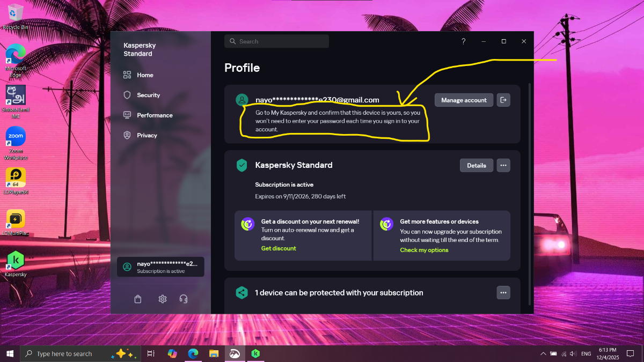Click the Get discount link
The height and width of the screenshot is (362, 644).
(x=279, y=248)
